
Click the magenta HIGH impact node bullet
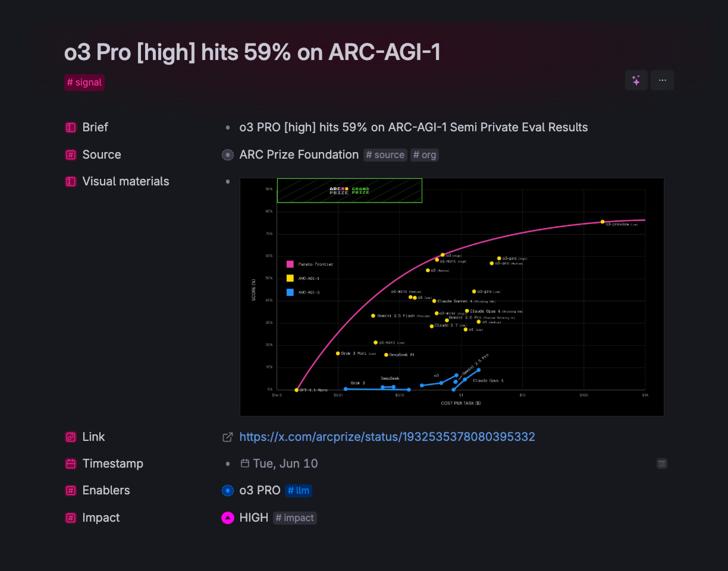tap(228, 518)
